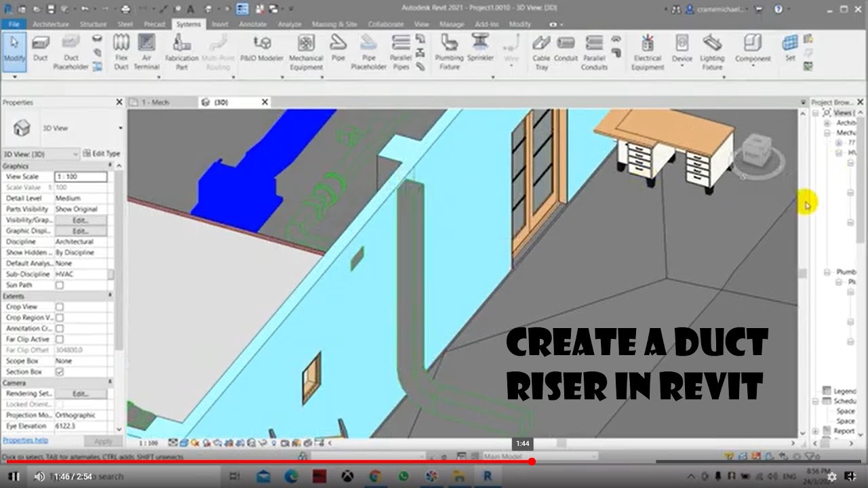The height and width of the screenshot is (488, 868).
Task: Open the 3D View: {3D} instance dropdown
Action: pos(41,154)
